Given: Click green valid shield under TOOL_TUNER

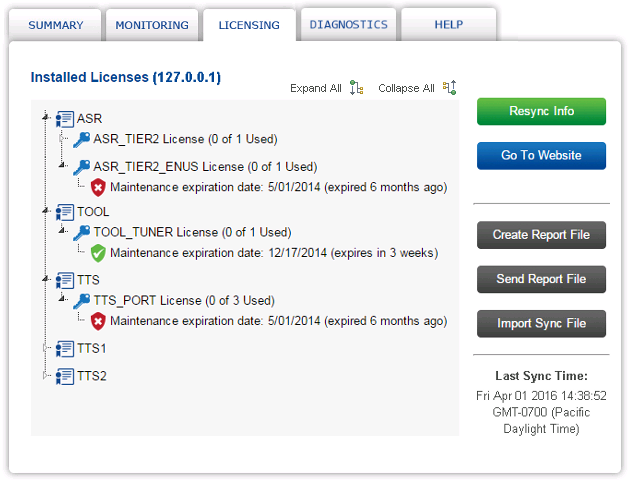Looking at the screenshot, I should point(98,253).
